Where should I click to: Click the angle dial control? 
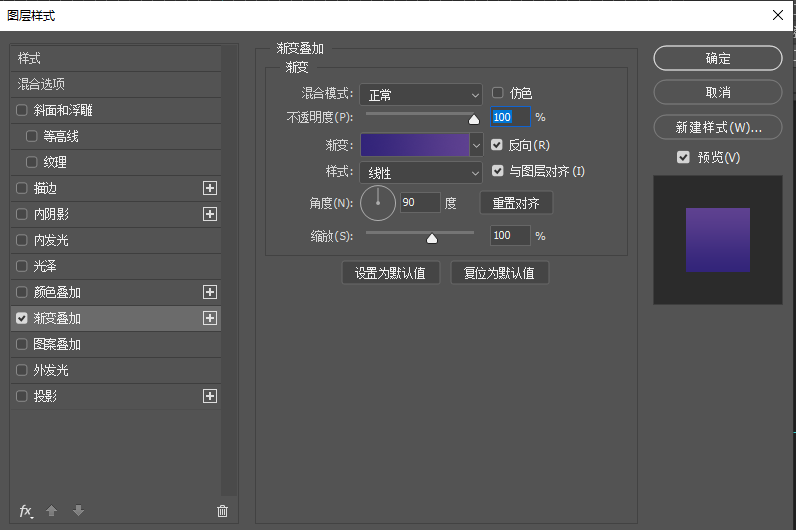(378, 203)
